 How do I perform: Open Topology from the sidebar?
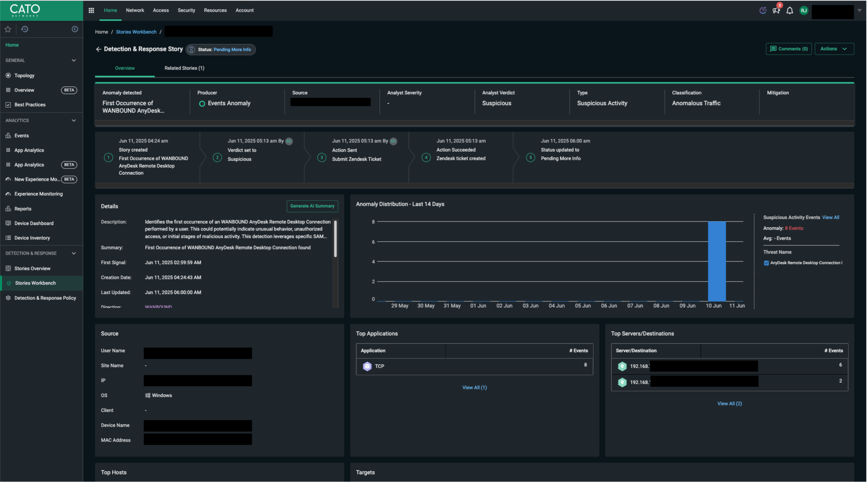[24, 76]
